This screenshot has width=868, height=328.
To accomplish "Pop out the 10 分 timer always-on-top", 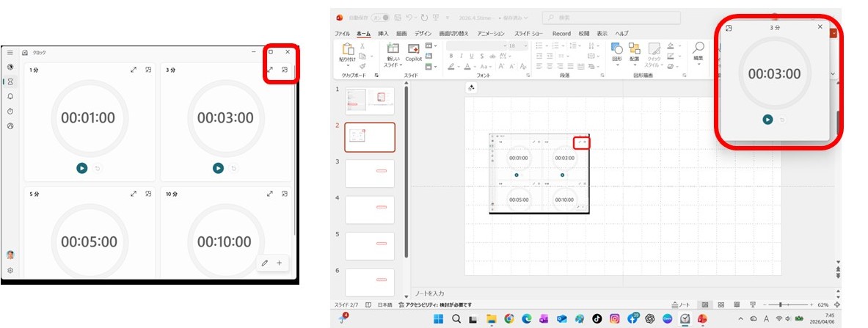I will click(284, 194).
